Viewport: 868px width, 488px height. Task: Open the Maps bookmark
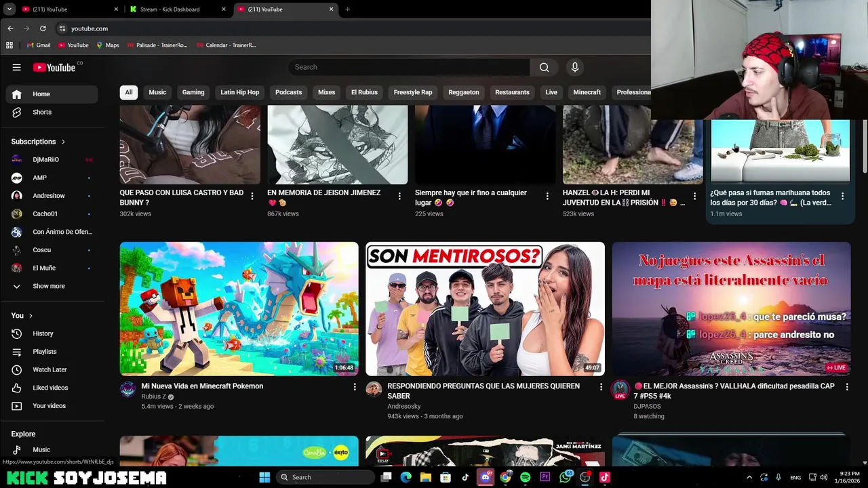coord(107,45)
